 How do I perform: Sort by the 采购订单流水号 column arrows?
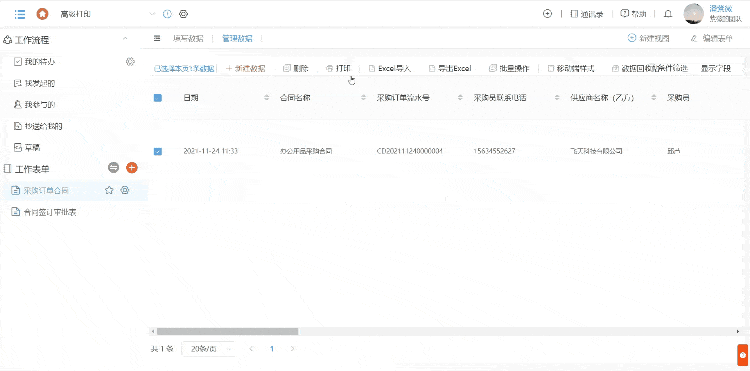pyautogui.click(x=460, y=98)
